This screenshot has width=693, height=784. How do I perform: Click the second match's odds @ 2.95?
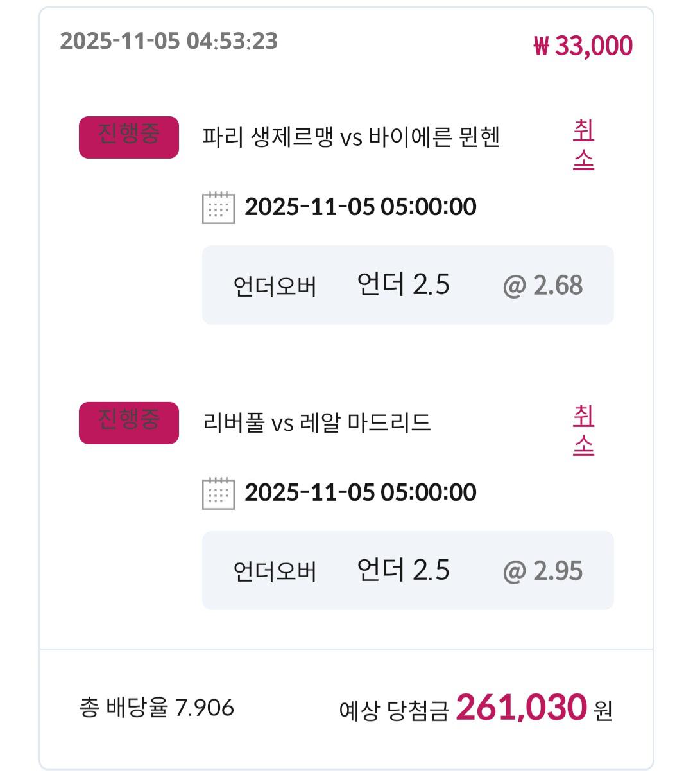(543, 571)
